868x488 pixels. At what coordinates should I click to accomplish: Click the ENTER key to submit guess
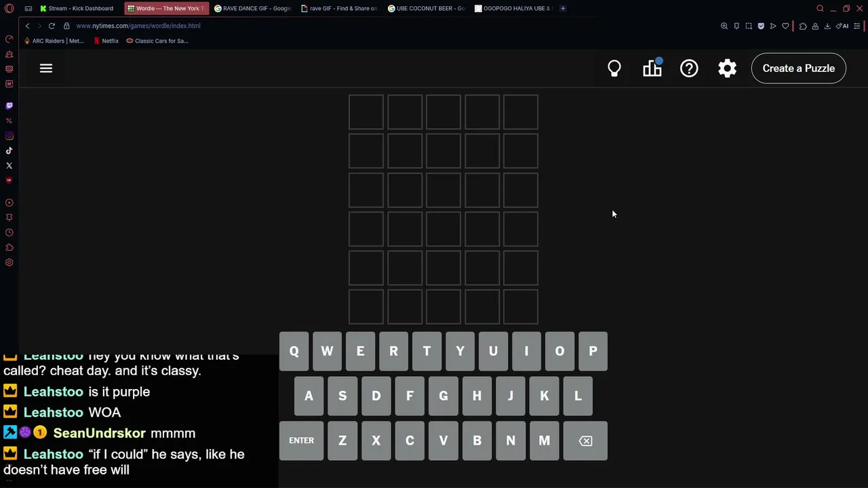pos(301,441)
